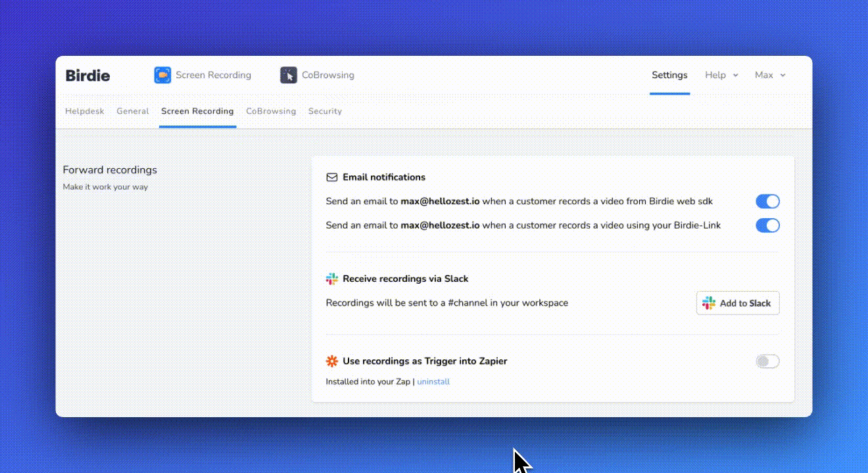Viewport: 868px width, 473px height.
Task: Click the Slack logo inside Add to Slack
Action: [709, 303]
